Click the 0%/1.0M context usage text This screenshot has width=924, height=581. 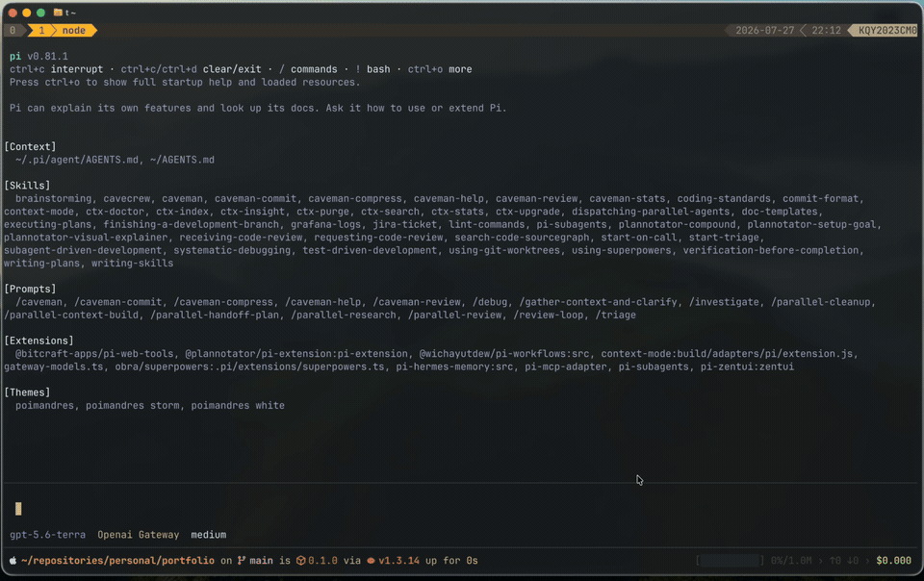click(x=791, y=561)
